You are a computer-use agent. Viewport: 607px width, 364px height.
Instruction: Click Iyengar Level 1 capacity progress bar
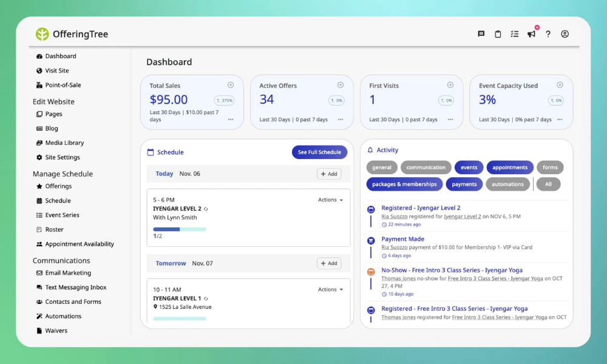tap(180, 318)
